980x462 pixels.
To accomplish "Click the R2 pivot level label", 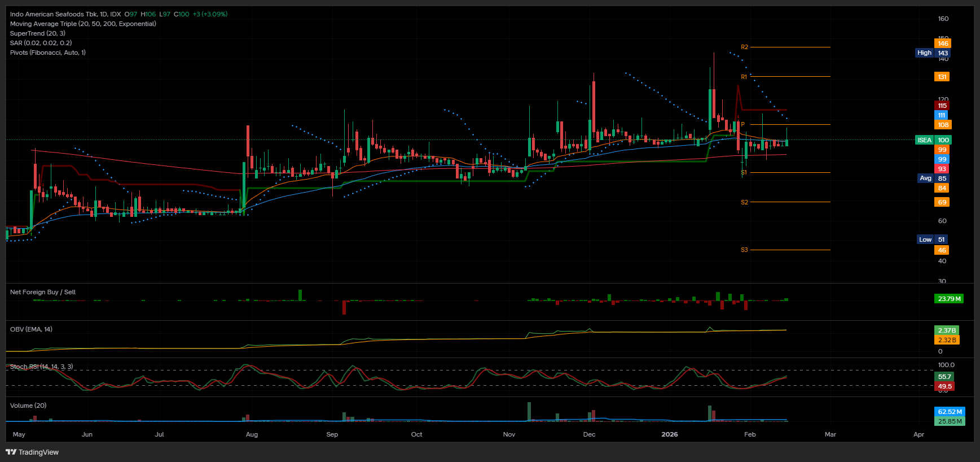I will 744,47.
